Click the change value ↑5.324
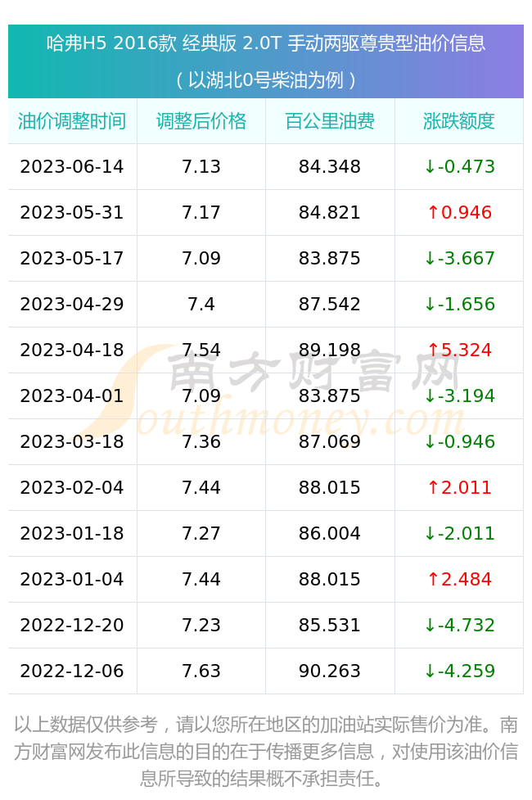 460,350
